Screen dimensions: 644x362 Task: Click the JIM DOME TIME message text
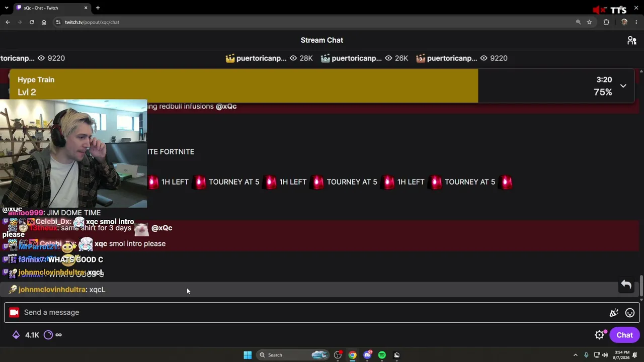74,213
